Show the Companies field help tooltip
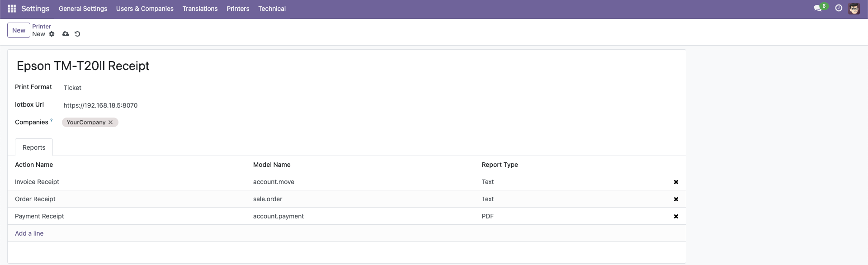The height and width of the screenshot is (265, 868). click(51, 120)
